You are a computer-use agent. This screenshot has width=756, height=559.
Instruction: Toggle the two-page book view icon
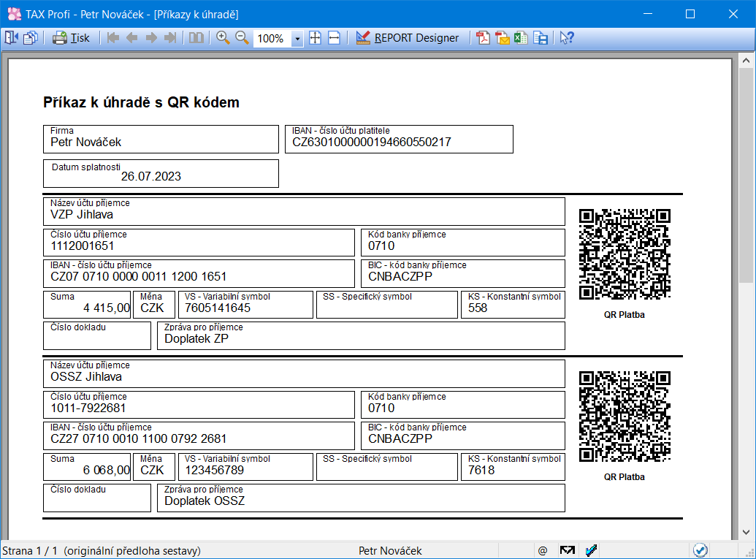click(196, 37)
